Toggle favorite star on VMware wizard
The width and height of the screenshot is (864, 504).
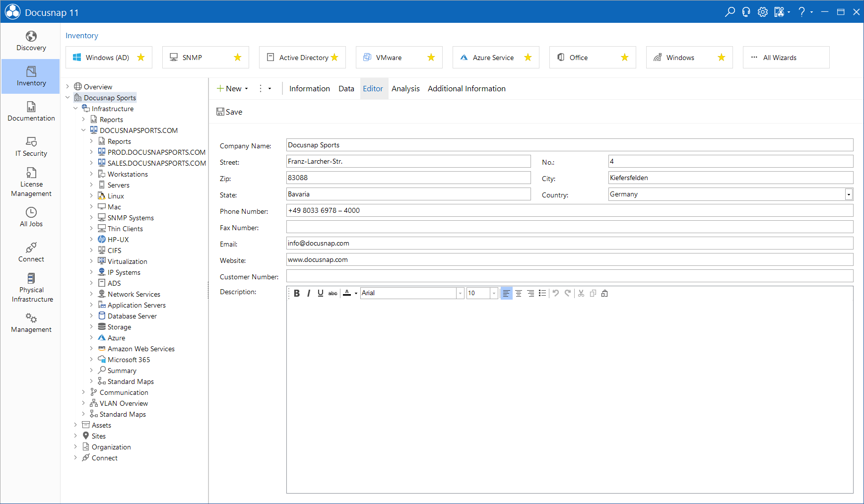[x=431, y=58]
